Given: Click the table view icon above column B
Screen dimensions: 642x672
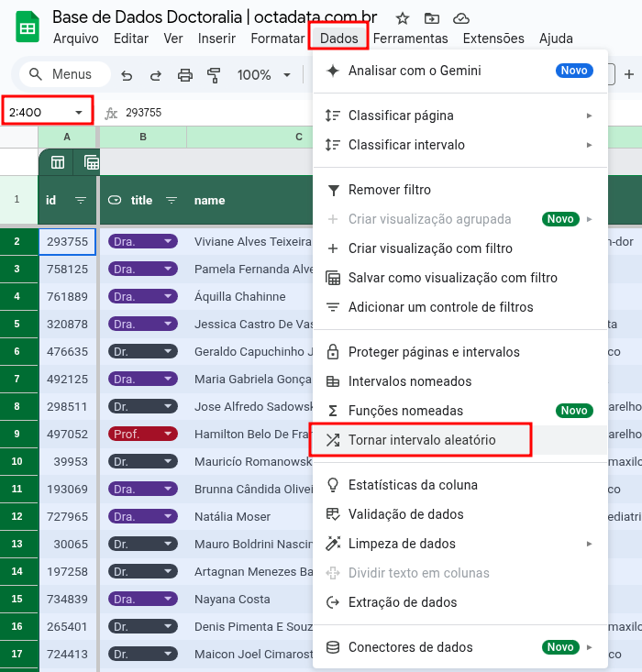Looking at the screenshot, I should click(91, 162).
